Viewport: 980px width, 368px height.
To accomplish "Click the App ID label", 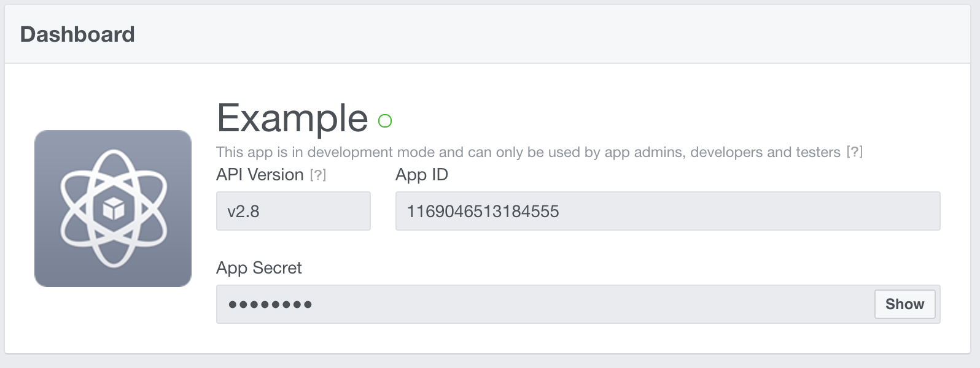I will 422,175.
